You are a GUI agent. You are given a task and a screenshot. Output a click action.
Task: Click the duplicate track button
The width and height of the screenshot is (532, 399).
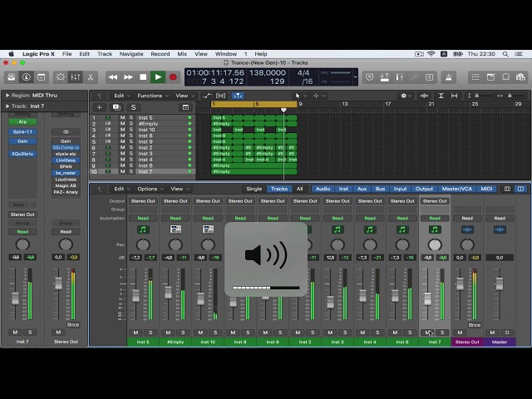pyautogui.click(x=116, y=107)
